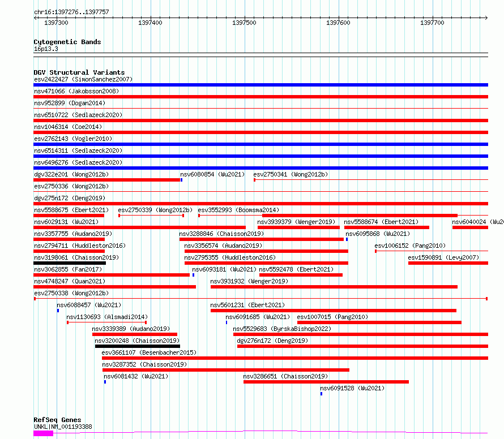Click the magenta UNKL exon block
This screenshot has width=504, height=439.
44,433
